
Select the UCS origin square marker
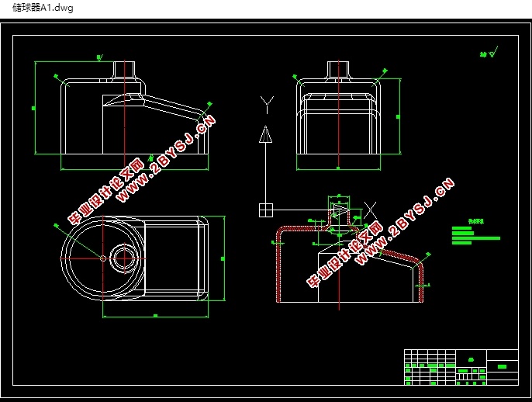point(266,210)
